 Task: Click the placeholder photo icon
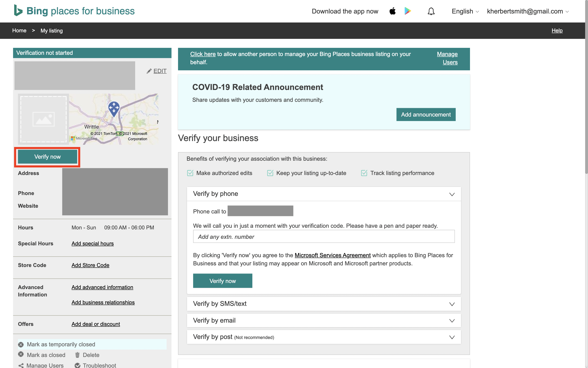coord(43,119)
